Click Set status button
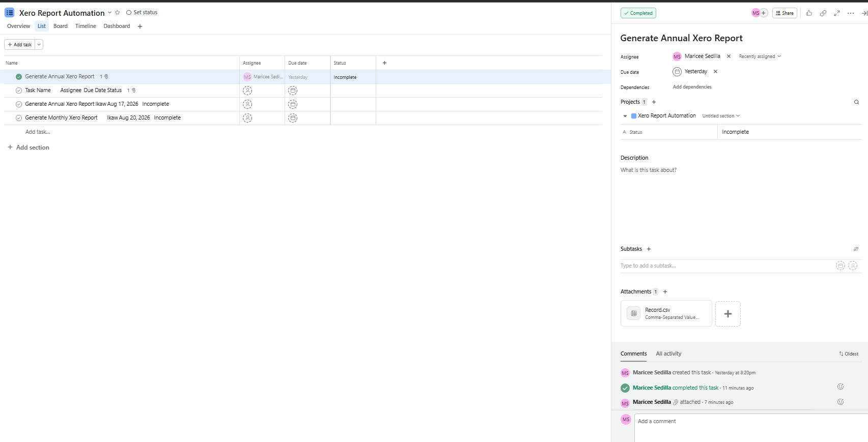Image resolution: width=868 pixels, height=442 pixels. click(x=142, y=13)
